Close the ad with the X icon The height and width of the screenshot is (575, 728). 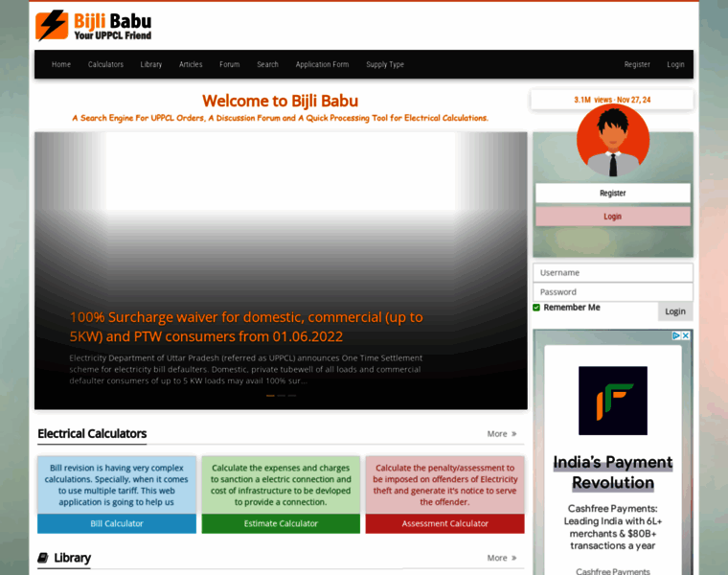(x=685, y=335)
